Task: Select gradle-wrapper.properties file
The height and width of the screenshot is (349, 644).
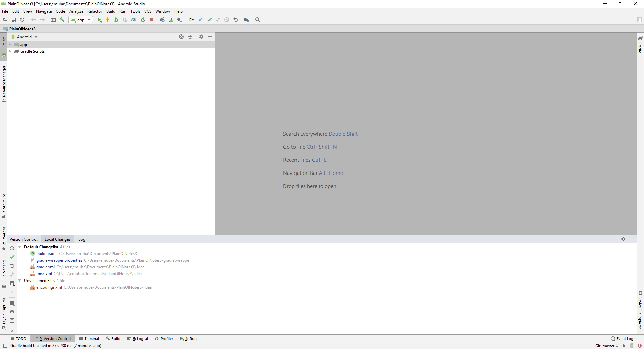Action: click(59, 260)
